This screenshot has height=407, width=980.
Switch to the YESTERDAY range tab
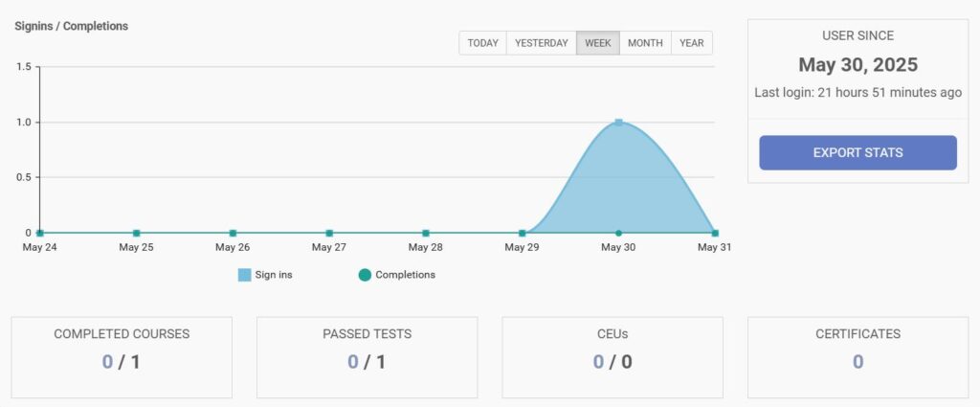tap(541, 43)
